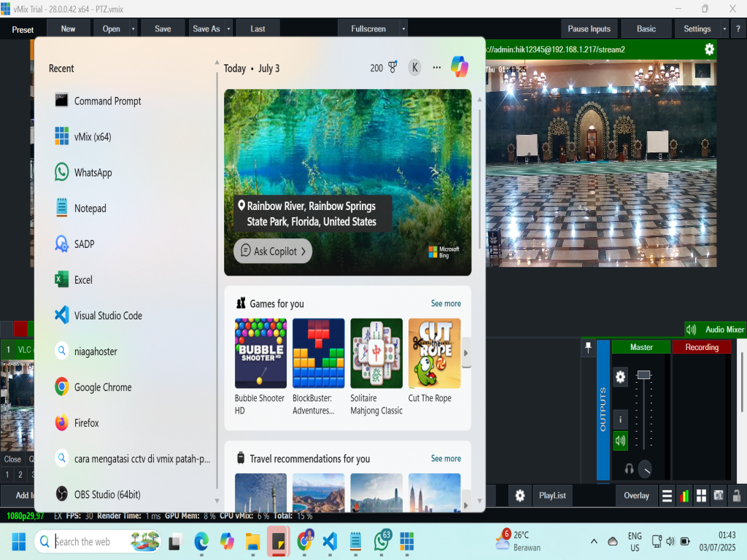
Task: Mute the Master audio output
Action: pyautogui.click(x=620, y=440)
